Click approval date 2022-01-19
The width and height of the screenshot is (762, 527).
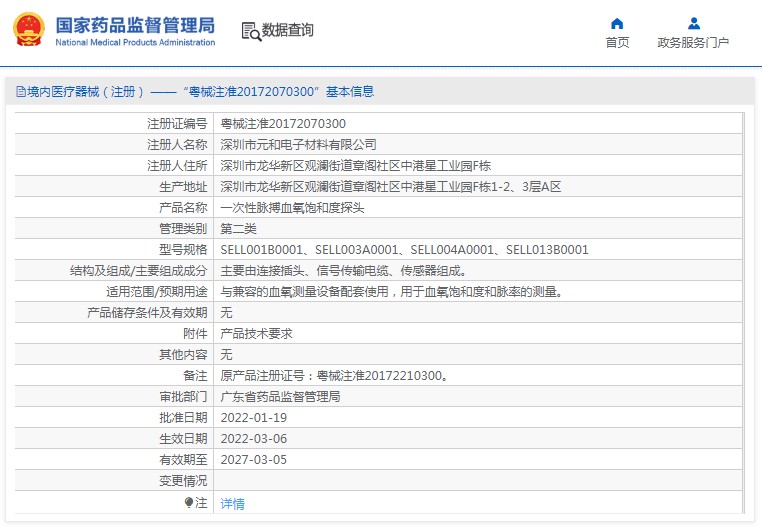click(x=254, y=418)
